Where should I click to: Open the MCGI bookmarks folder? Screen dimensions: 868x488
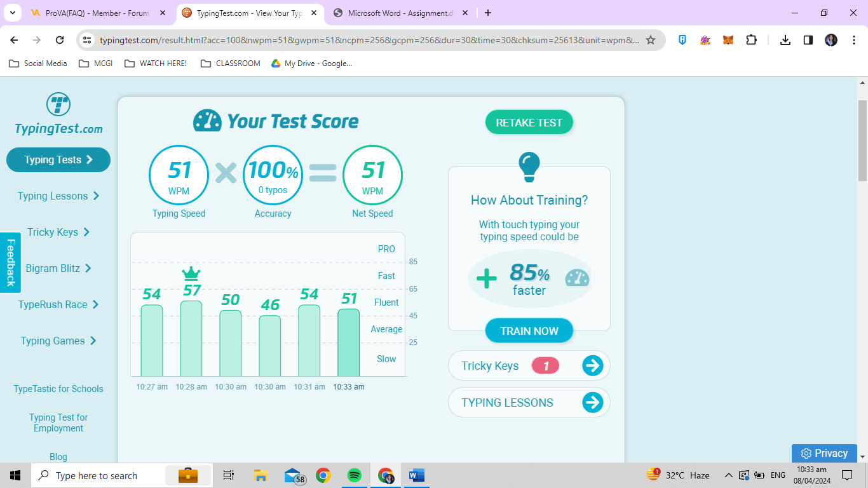(95, 64)
